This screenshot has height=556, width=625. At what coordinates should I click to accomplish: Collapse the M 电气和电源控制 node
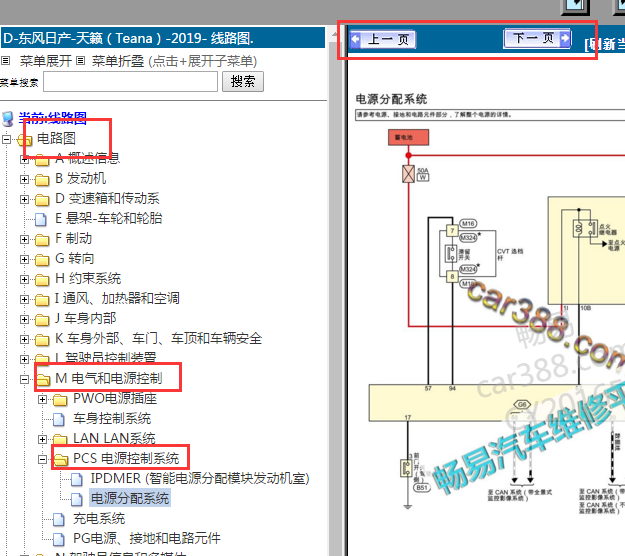[x=24, y=379]
